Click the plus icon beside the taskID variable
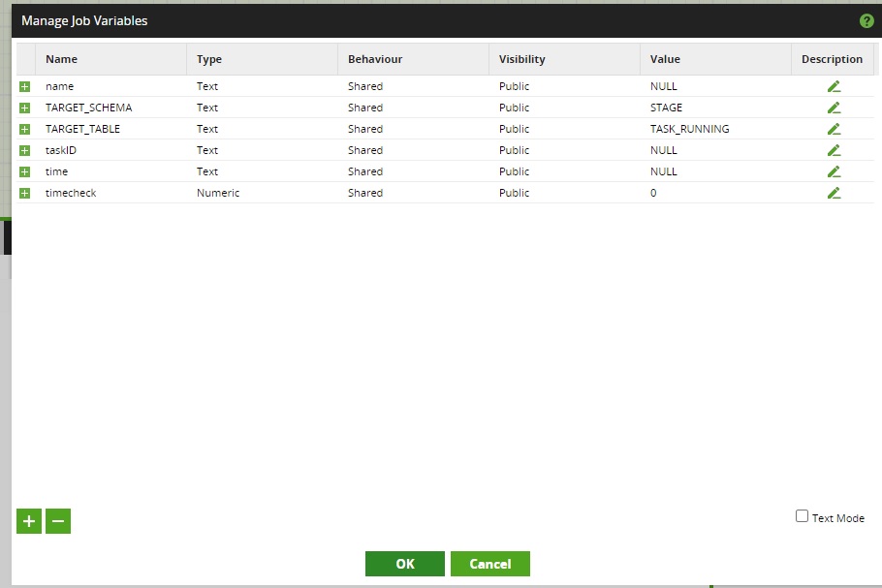Image resolution: width=882 pixels, height=588 pixels. point(24,150)
